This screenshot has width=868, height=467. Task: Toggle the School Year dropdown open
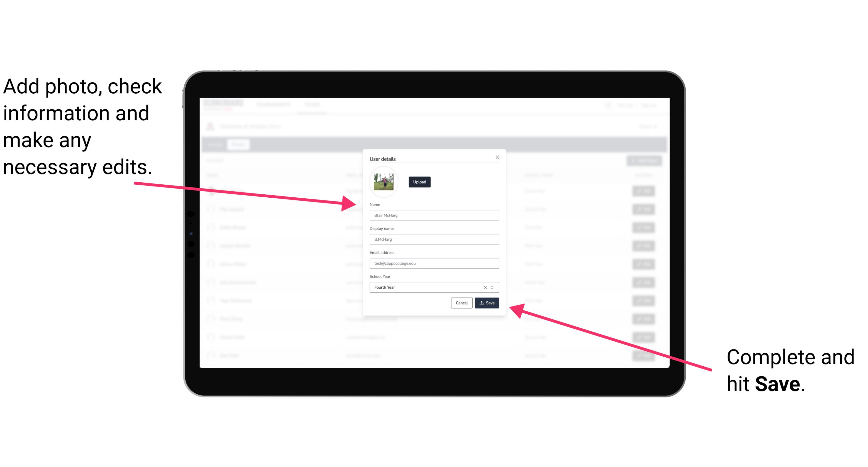tap(493, 286)
